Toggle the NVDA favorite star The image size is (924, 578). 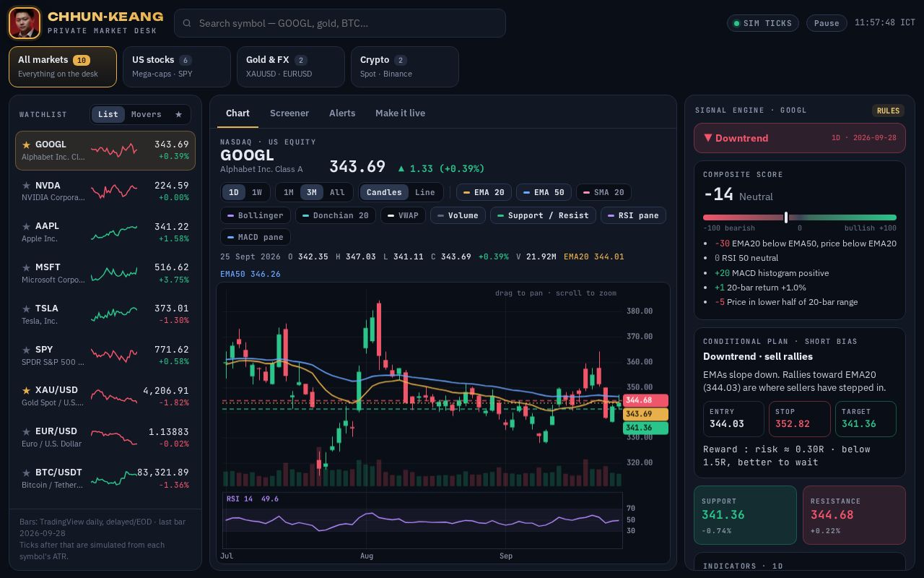pos(27,186)
